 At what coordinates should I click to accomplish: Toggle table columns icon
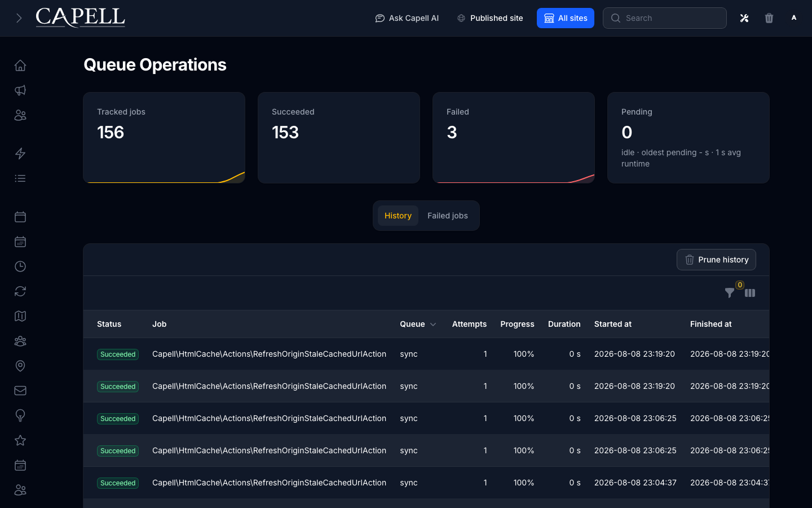pyautogui.click(x=750, y=293)
